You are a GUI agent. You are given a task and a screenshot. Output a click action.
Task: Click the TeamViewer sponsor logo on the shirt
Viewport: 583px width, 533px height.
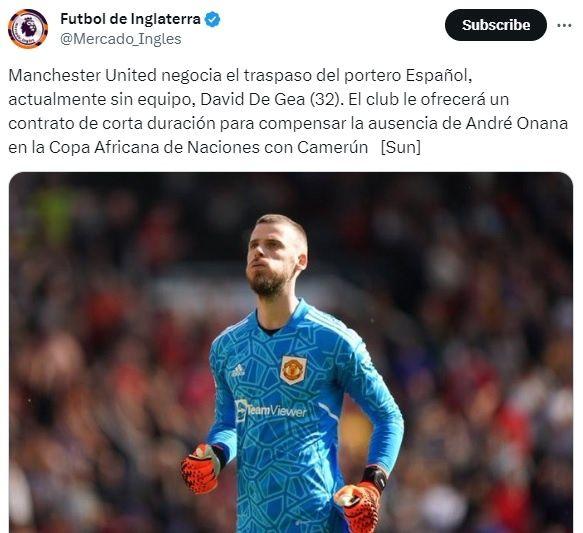click(x=271, y=410)
